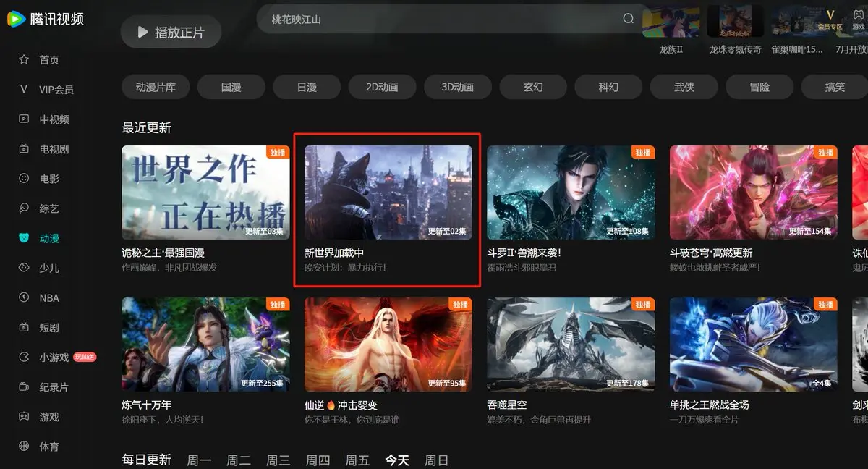Click the 诡秘之主·最强国漫 title text
Screen dimensions: 868x469
coord(163,253)
